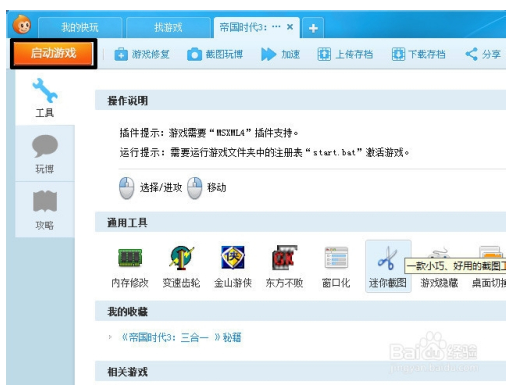Image resolution: width=512 pixels, height=385 pixels.
Task: Launch the 变速齿轮 speed gear tool
Action: coord(181,267)
